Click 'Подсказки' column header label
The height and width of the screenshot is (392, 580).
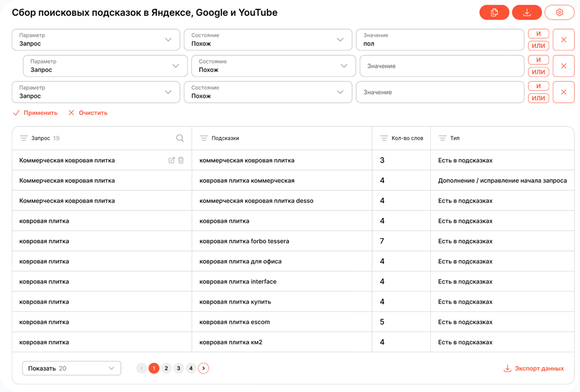coord(225,138)
